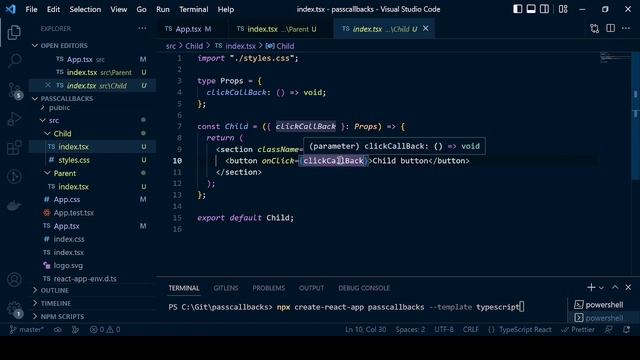Open Run and Debug view
This screenshot has height=360, width=640.
tap(14, 119)
